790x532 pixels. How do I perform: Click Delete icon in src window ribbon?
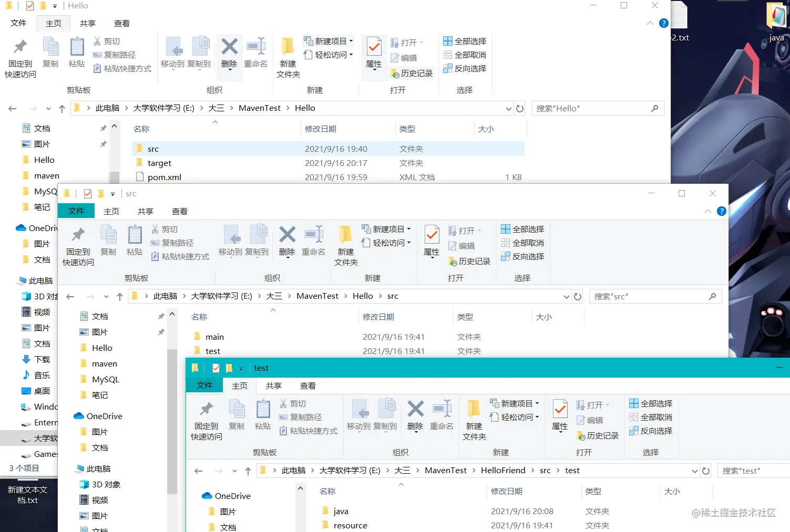coord(287,235)
